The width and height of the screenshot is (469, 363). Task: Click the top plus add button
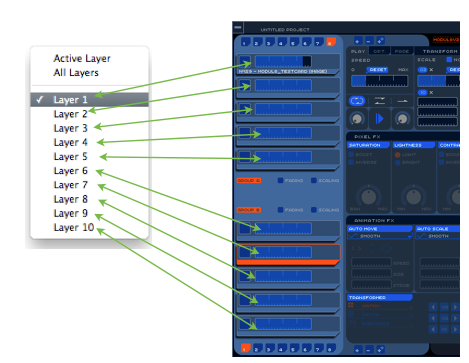point(357,41)
